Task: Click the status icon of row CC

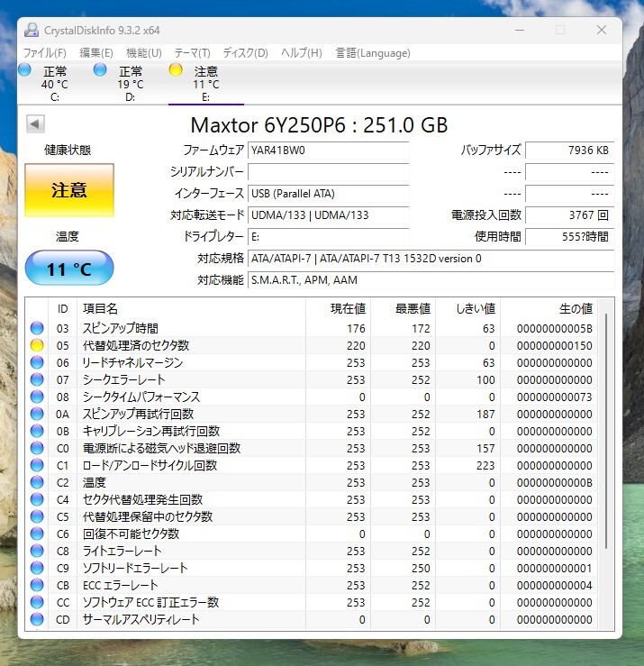Action: pyautogui.click(x=37, y=602)
